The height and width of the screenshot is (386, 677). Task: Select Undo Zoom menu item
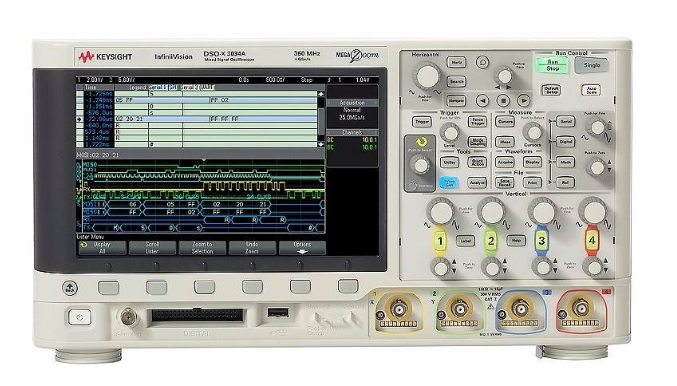[252, 247]
